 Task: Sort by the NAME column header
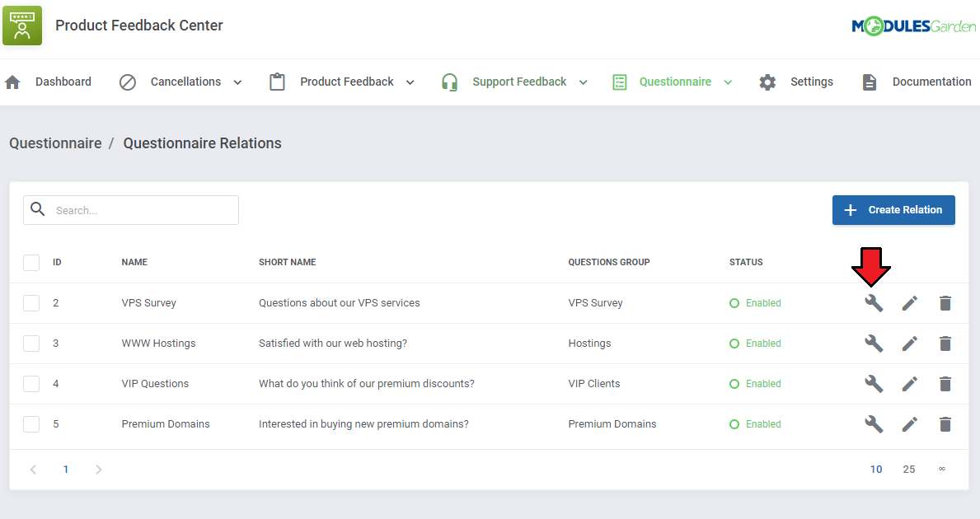coord(134,262)
